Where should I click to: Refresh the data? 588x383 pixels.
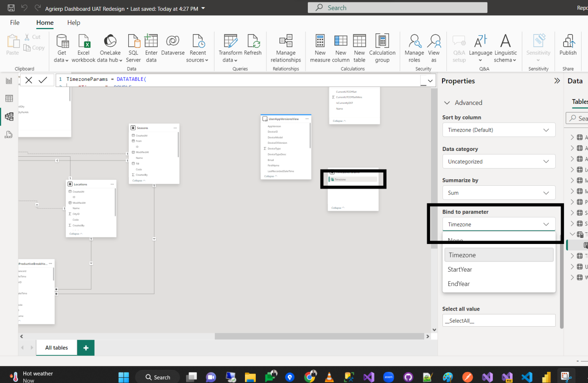click(253, 47)
